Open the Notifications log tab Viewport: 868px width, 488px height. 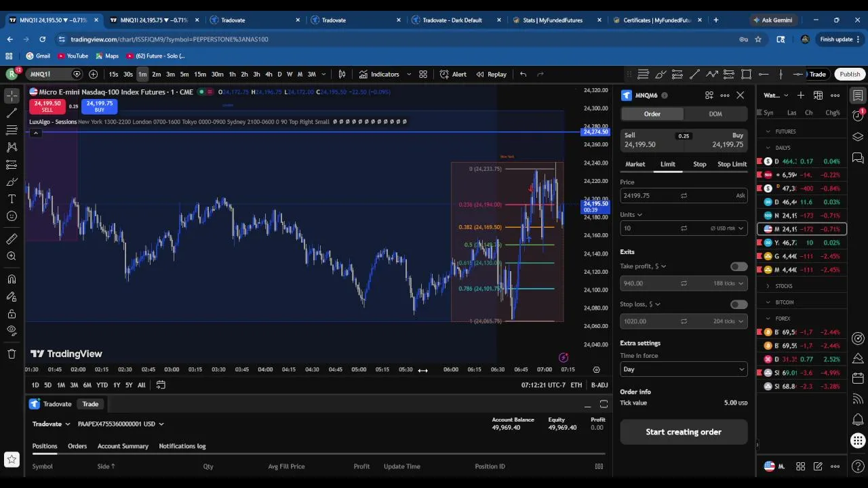[182, 446]
